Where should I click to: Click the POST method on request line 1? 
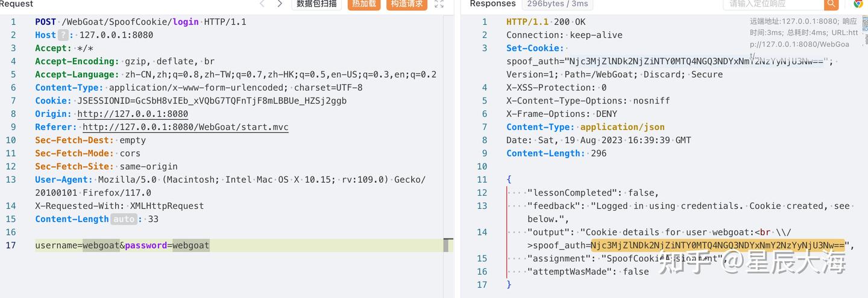(46, 22)
